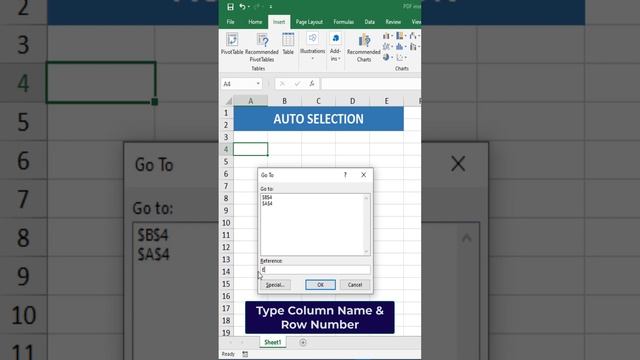Switch to the Page Layout tab
Screen dimensions: 640x360
tap(309, 22)
